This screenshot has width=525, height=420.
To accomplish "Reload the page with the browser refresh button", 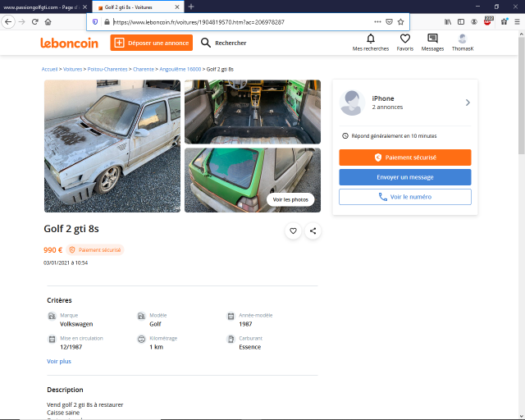I will [x=34, y=21].
